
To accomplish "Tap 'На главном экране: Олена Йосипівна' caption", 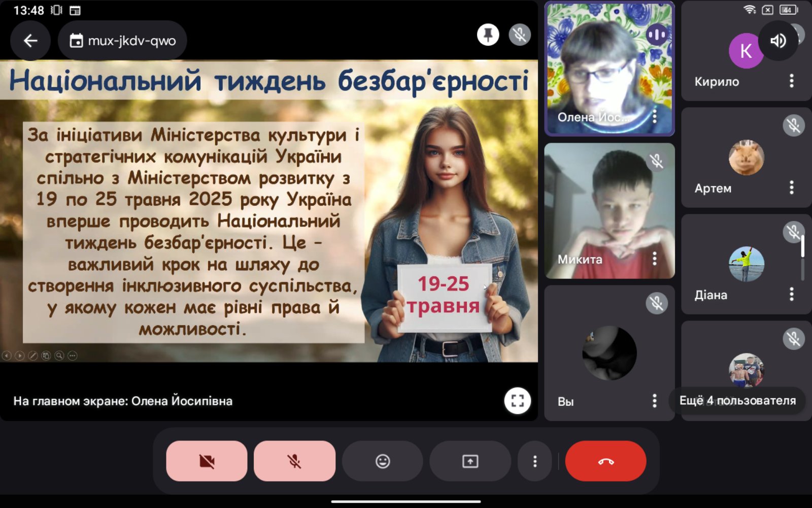I will coord(123,401).
